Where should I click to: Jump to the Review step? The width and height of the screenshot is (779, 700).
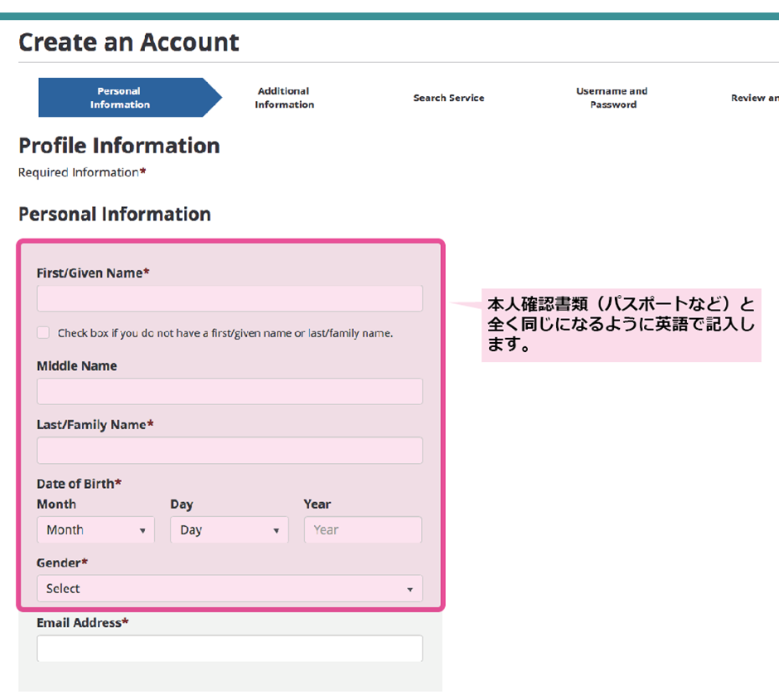(753, 98)
